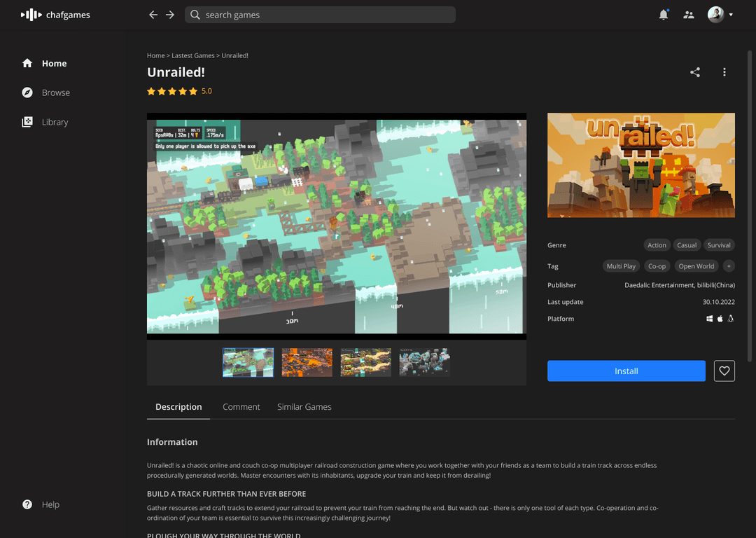756x538 pixels.
Task: Click the Unrailed! page title
Action: click(x=176, y=72)
